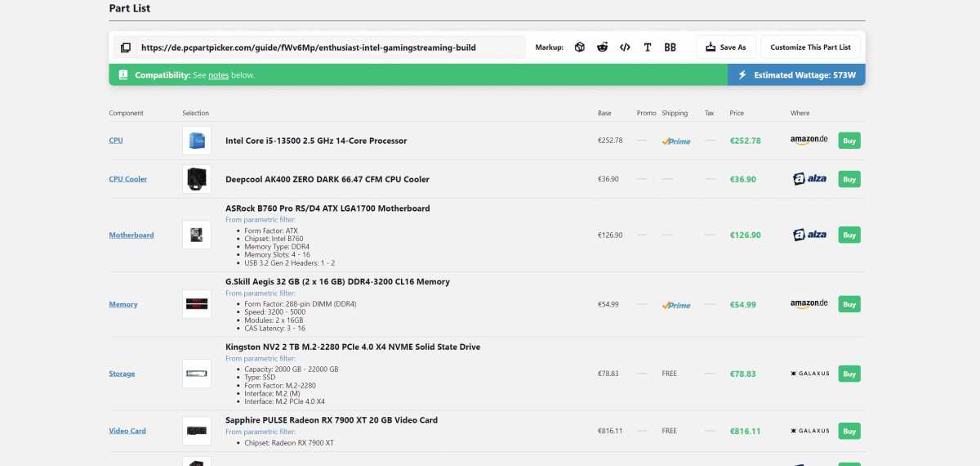The image size is (980, 466).
Task: Click the Kingston NV2 SSD thumbnail
Action: coord(197,374)
